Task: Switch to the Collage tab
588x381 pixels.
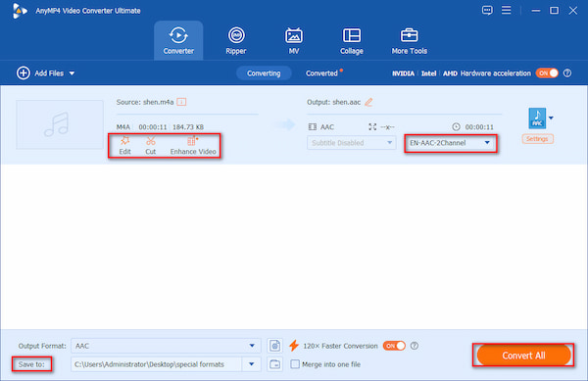Action: 352,40
